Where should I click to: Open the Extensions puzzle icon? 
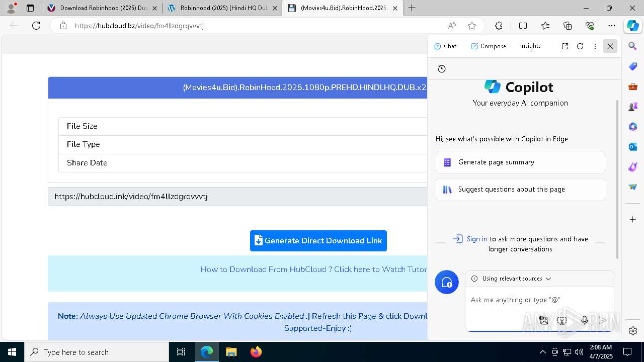pyautogui.click(x=499, y=26)
